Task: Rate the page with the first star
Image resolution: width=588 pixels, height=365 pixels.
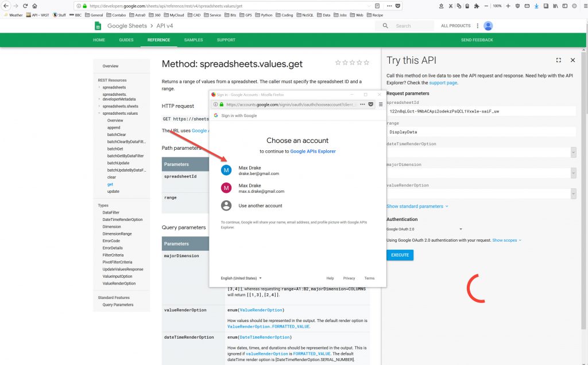Action: tap(338, 63)
